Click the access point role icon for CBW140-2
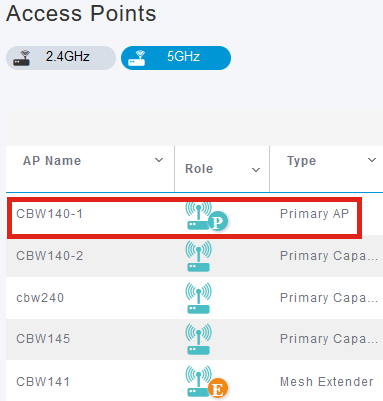383x401 pixels. click(x=198, y=256)
